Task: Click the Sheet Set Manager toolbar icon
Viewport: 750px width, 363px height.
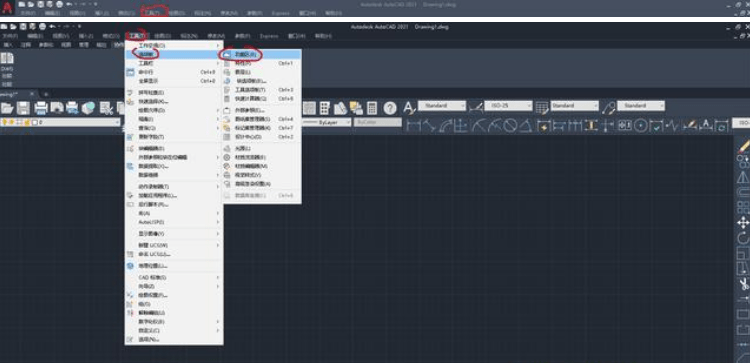Action: click(340, 109)
